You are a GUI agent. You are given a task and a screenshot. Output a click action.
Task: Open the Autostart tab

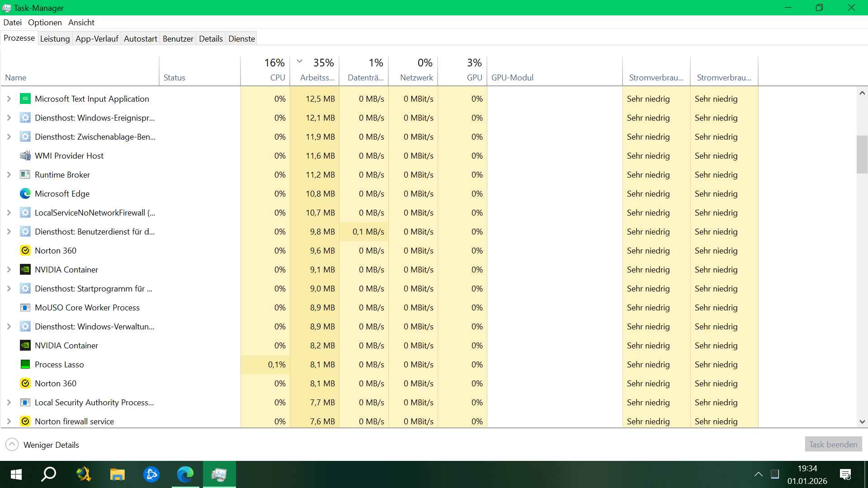(140, 39)
